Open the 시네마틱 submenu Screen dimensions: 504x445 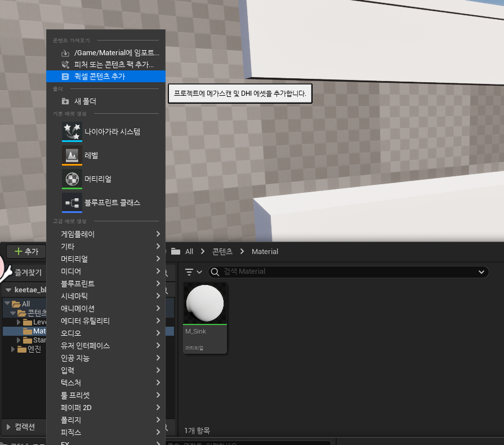106,296
